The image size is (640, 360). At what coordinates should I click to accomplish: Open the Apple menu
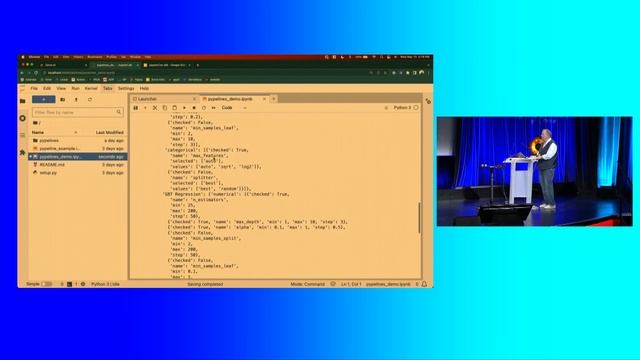[23, 57]
